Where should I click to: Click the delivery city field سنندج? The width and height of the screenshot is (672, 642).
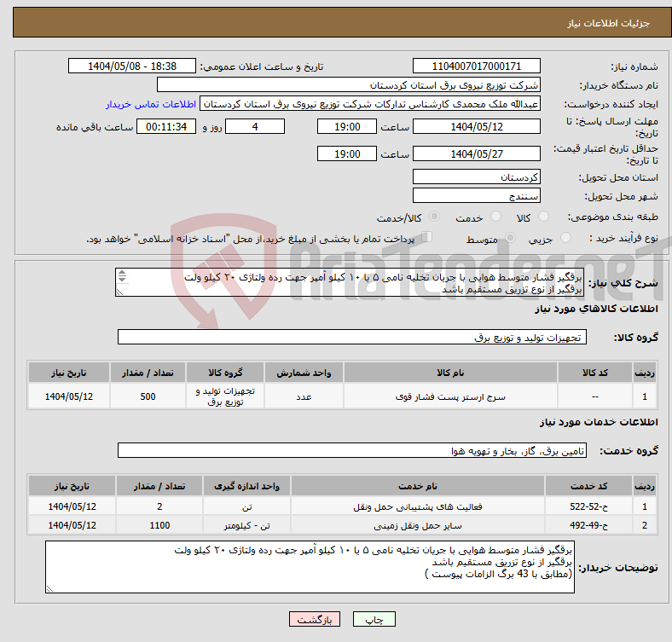pos(476,196)
